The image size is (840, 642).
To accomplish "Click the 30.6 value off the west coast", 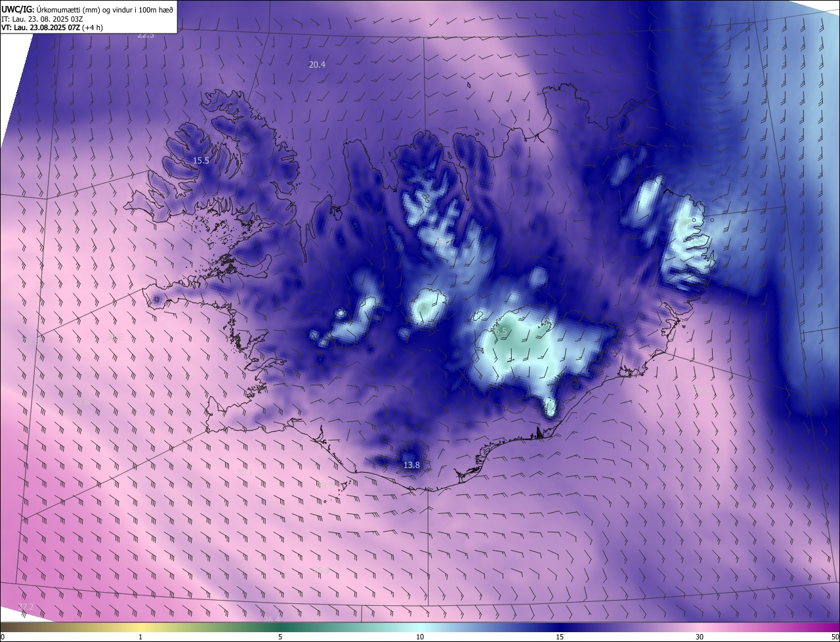I will (115, 337).
